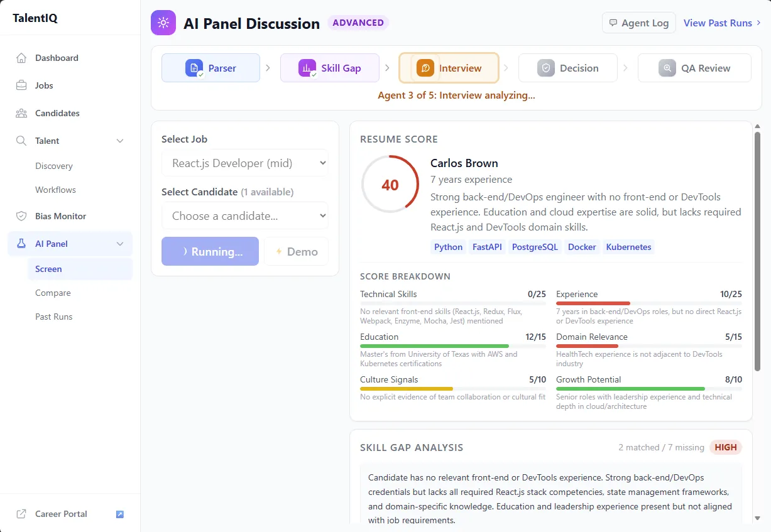
Task: Open the Candidates page
Action: (x=70, y=113)
